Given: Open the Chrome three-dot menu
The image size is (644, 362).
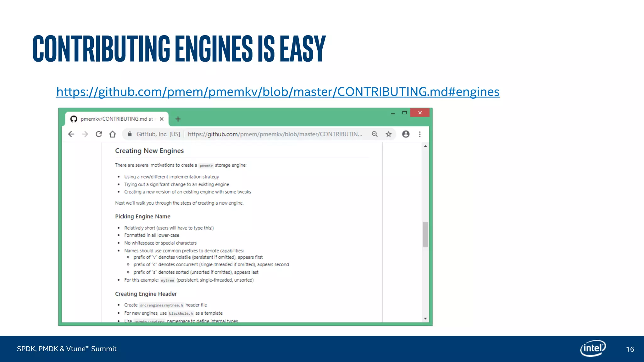Looking at the screenshot, I should [x=420, y=134].
